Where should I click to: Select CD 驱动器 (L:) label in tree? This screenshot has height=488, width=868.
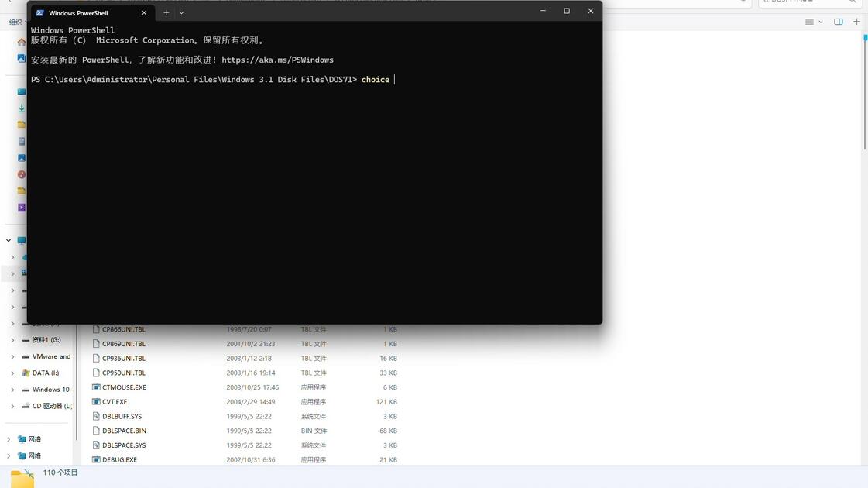pyautogui.click(x=52, y=406)
